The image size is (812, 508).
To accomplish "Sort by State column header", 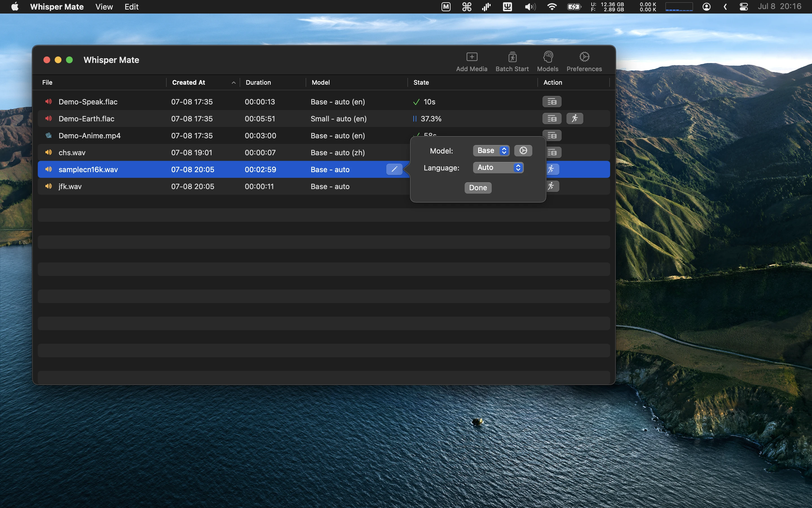I will tap(421, 82).
